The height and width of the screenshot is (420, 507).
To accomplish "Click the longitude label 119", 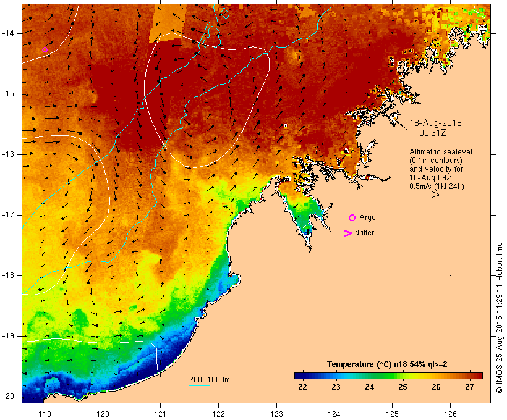I will click(x=45, y=414).
